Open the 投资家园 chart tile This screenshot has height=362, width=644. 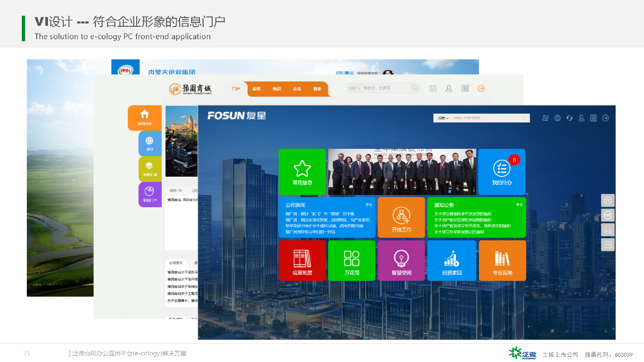click(452, 260)
